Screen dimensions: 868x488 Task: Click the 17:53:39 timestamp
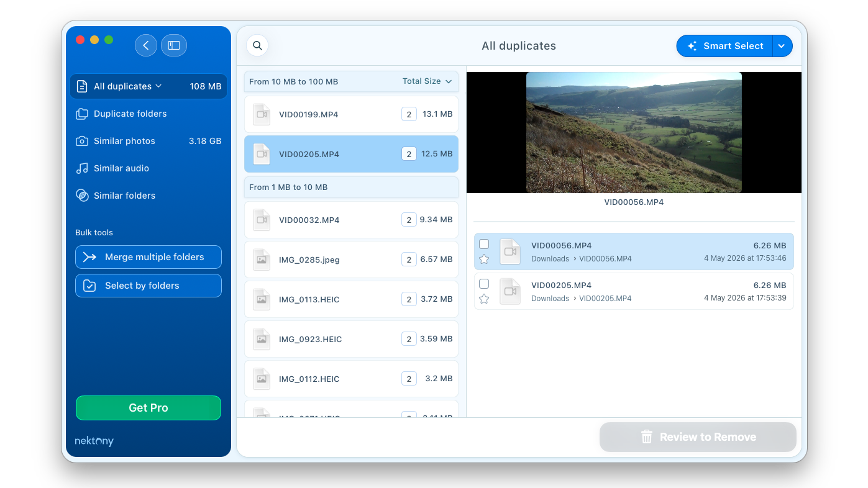745,299
